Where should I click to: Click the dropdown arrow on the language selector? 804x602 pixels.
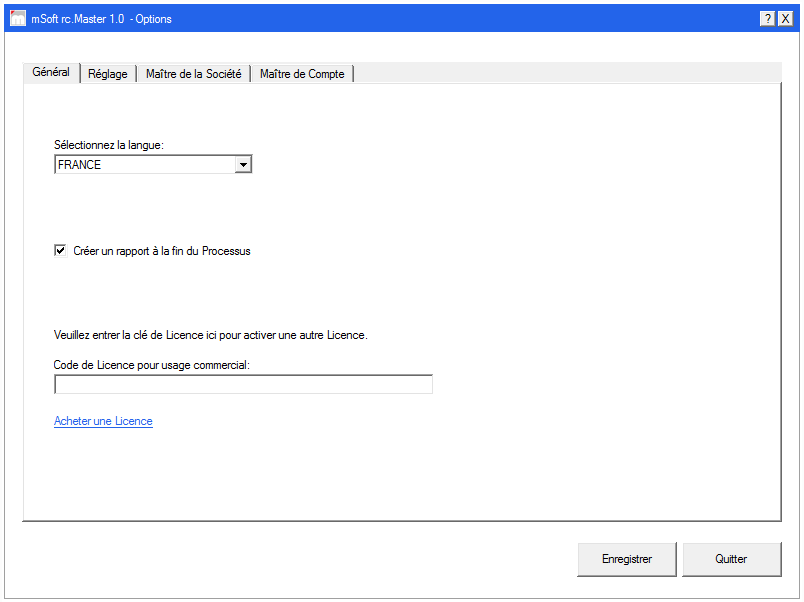243,164
